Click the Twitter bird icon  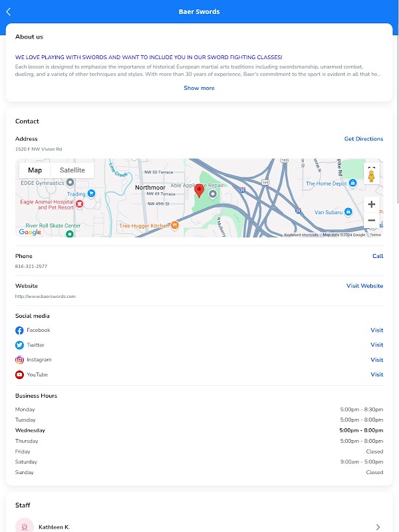coord(19,345)
